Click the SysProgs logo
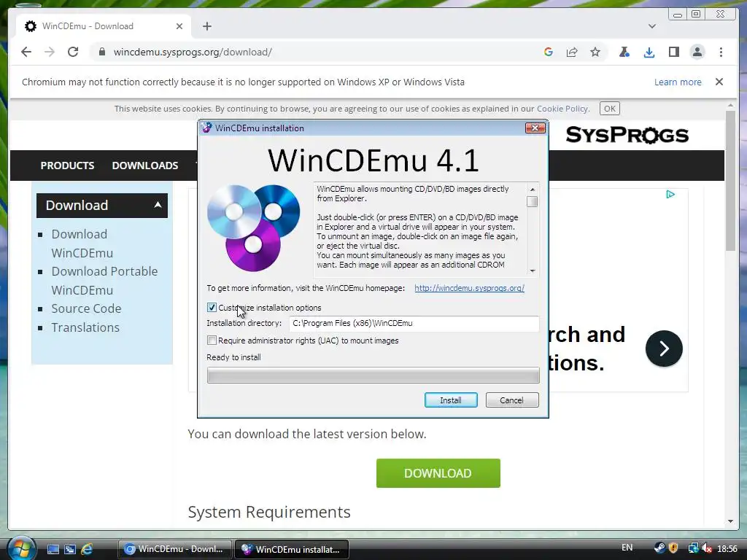This screenshot has height=560, width=747. (627, 135)
